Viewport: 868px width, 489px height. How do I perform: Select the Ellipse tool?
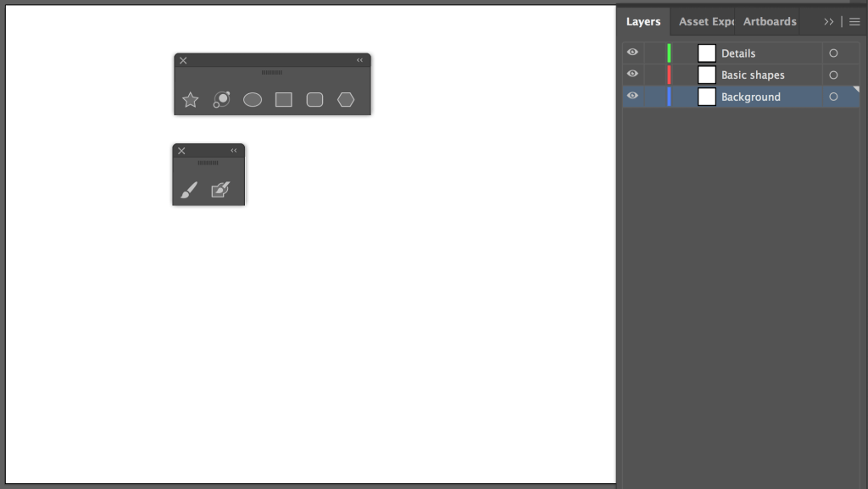(x=253, y=100)
